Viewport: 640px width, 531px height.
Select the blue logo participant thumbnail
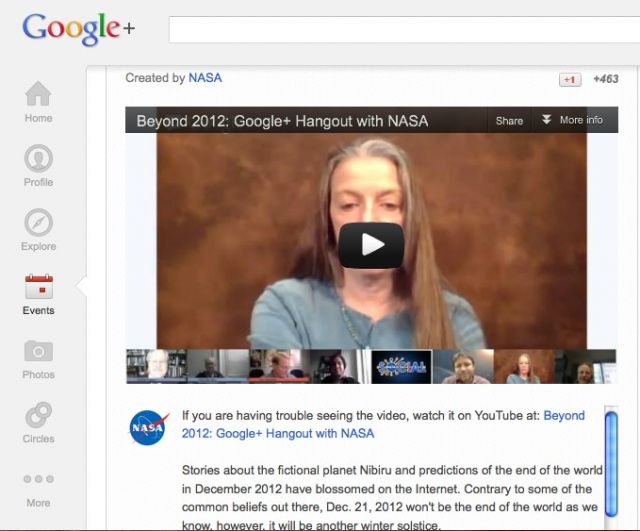click(401, 367)
